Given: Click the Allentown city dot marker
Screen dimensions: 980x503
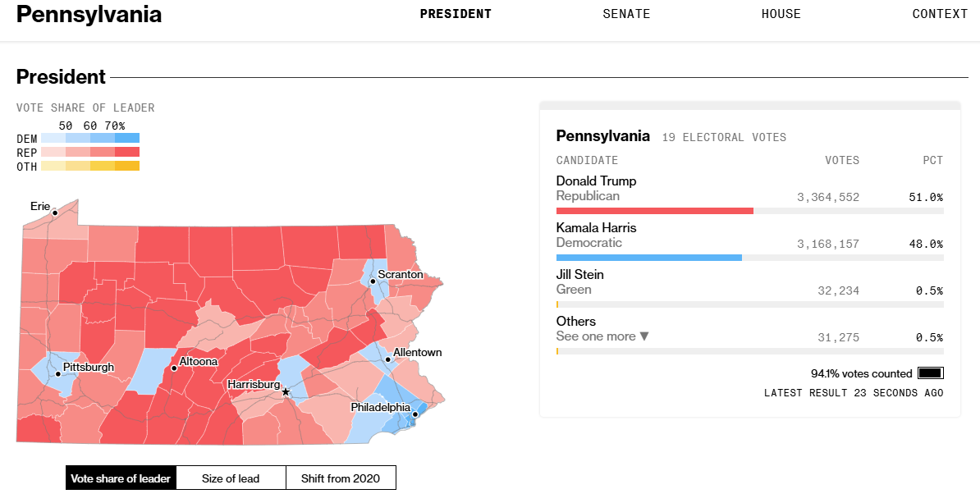Looking at the screenshot, I should pos(388,359).
